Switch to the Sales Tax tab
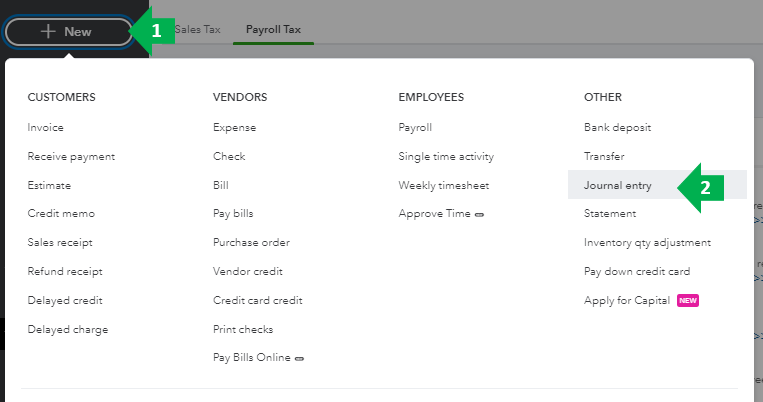Viewport: 763px width, 402px height. pos(198,30)
